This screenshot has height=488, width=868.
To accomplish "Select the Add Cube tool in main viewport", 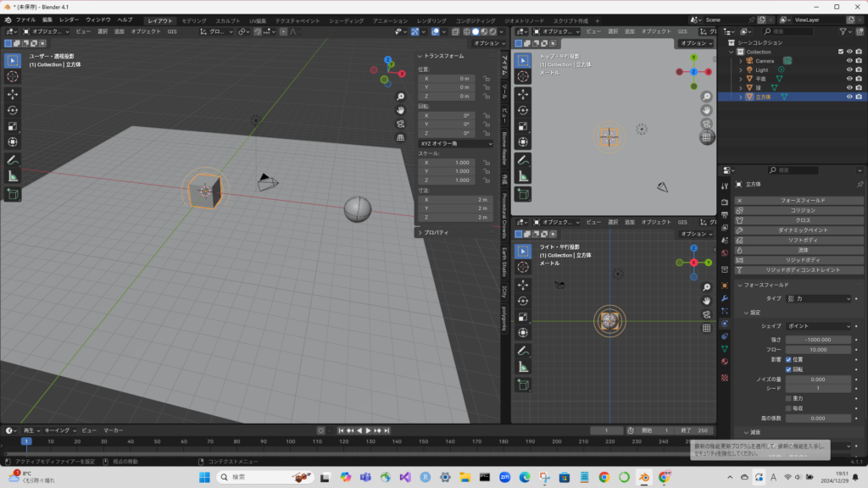I will tap(13, 194).
